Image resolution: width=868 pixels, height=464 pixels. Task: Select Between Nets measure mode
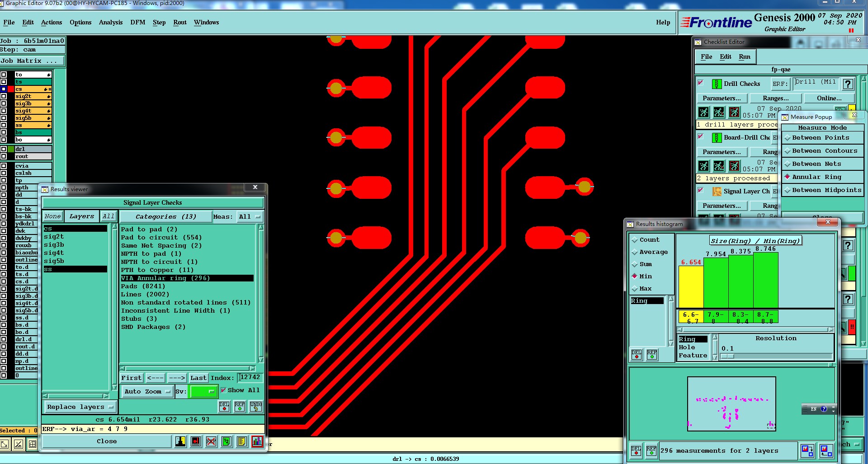pos(822,164)
